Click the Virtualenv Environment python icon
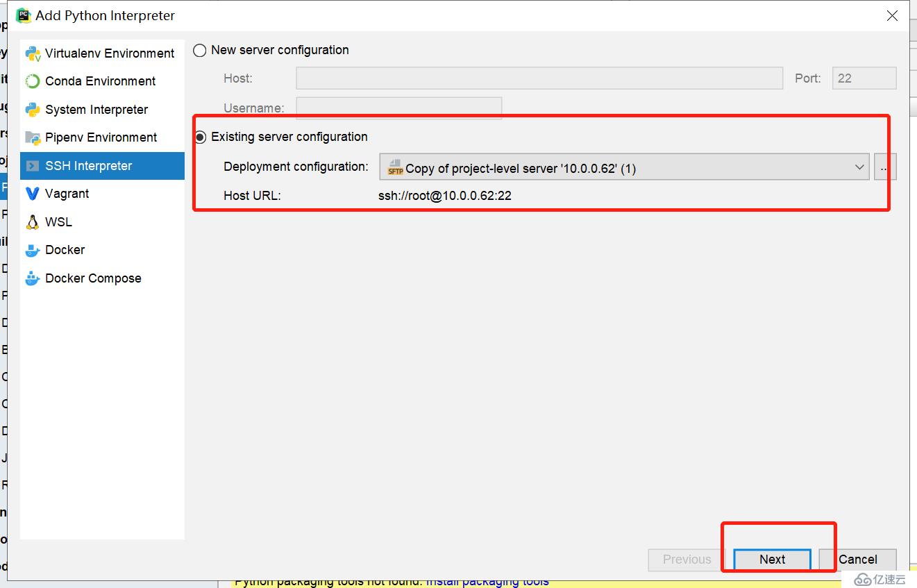Viewport: 917px width, 588px height. coord(33,53)
